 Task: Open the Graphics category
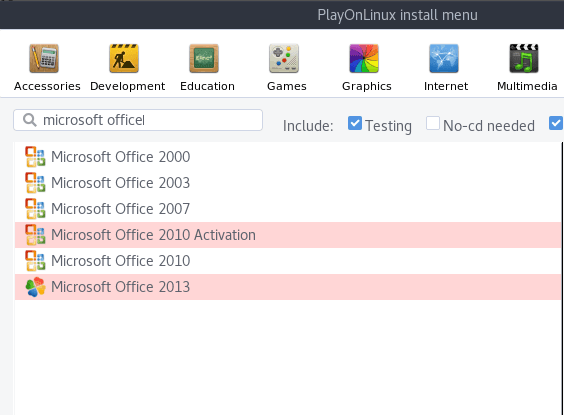pos(367,67)
